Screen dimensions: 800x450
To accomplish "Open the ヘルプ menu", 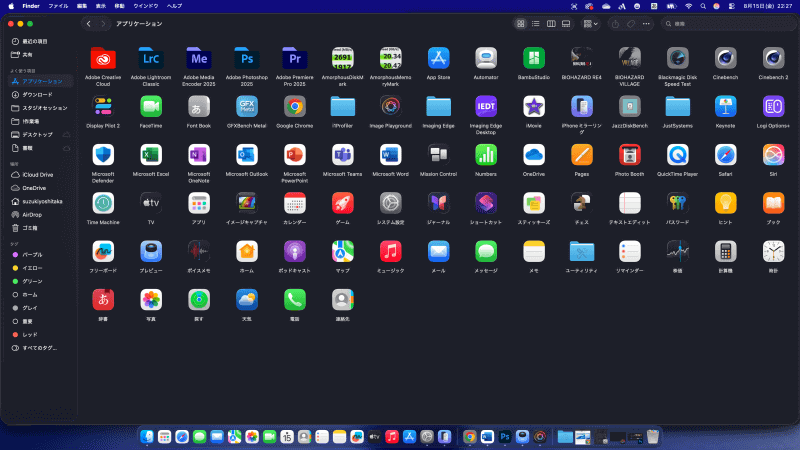I will click(x=174, y=6).
